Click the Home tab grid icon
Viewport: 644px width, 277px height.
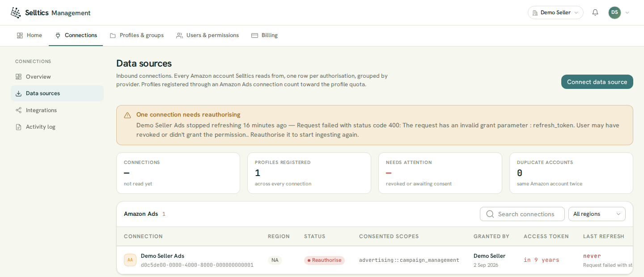pos(20,35)
